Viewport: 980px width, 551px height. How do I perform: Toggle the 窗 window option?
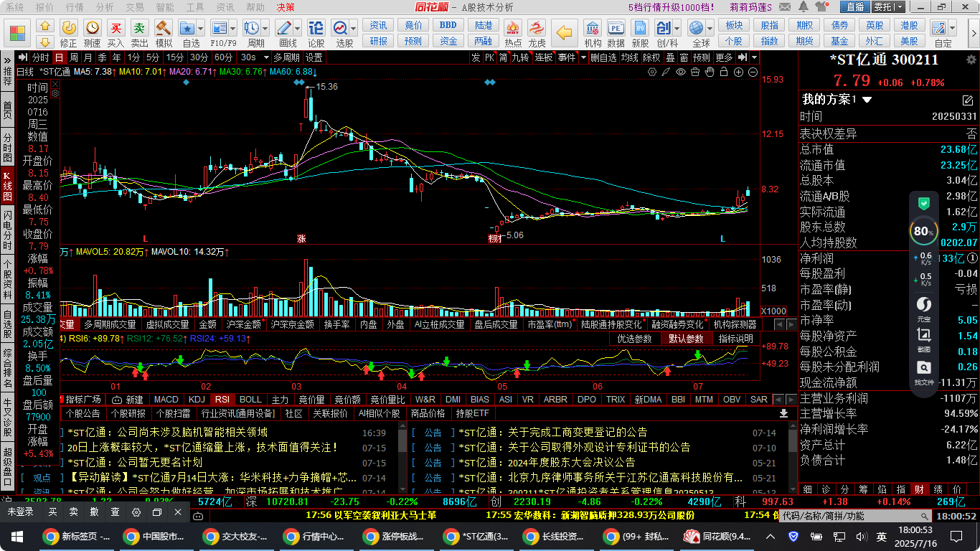[684, 57]
